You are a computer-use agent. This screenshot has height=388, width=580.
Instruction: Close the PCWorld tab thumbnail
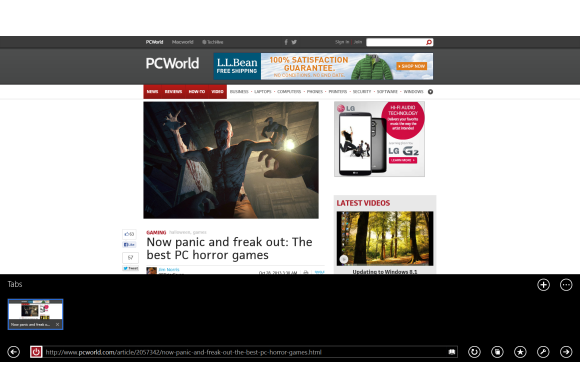click(x=57, y=324)
